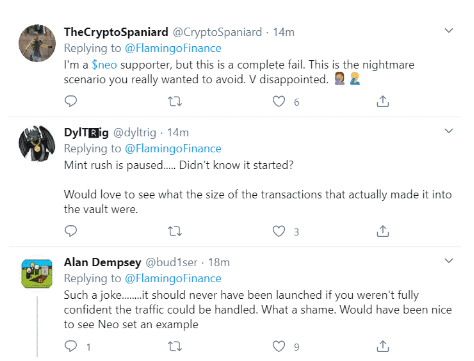Open options chevron on Alan Dempsey's tweet
Image resolution: width=474 pixels, height=361 pixels.
pyautogui.click(x=449, y=261)
